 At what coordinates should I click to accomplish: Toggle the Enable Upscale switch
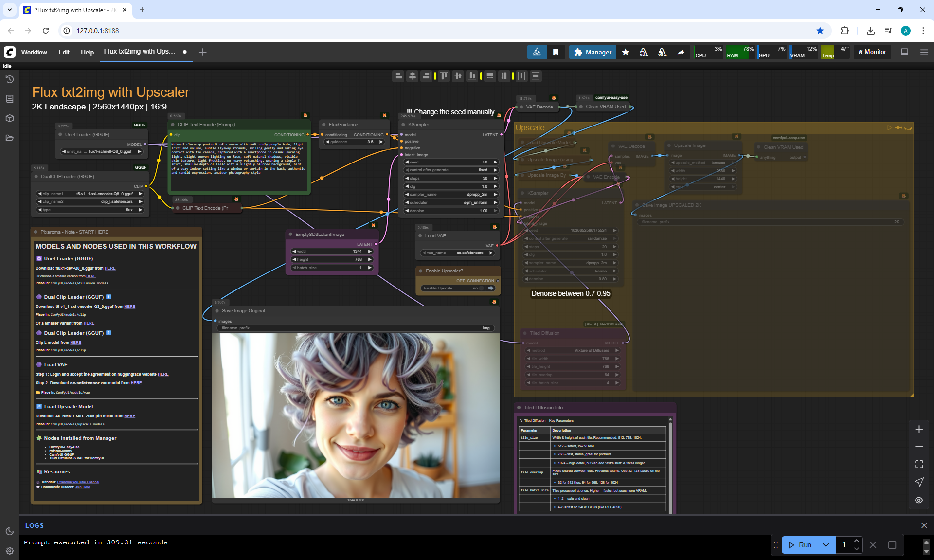[x=481, y=288]
